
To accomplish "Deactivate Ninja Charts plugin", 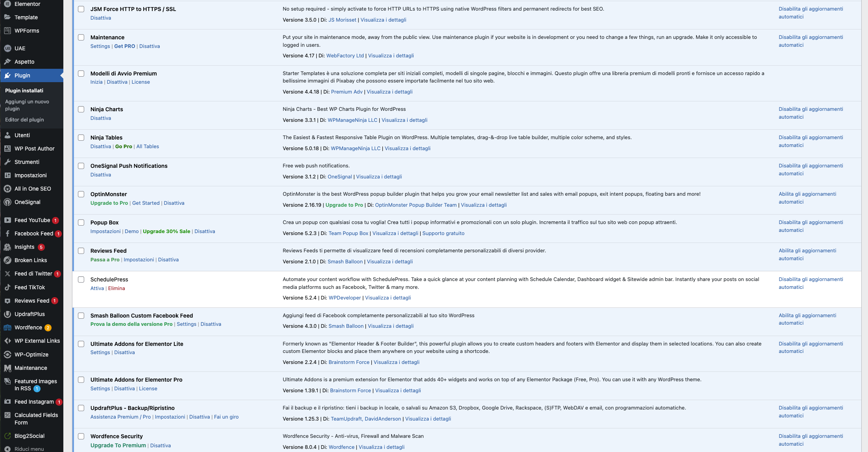I will [x=101, y=118].
